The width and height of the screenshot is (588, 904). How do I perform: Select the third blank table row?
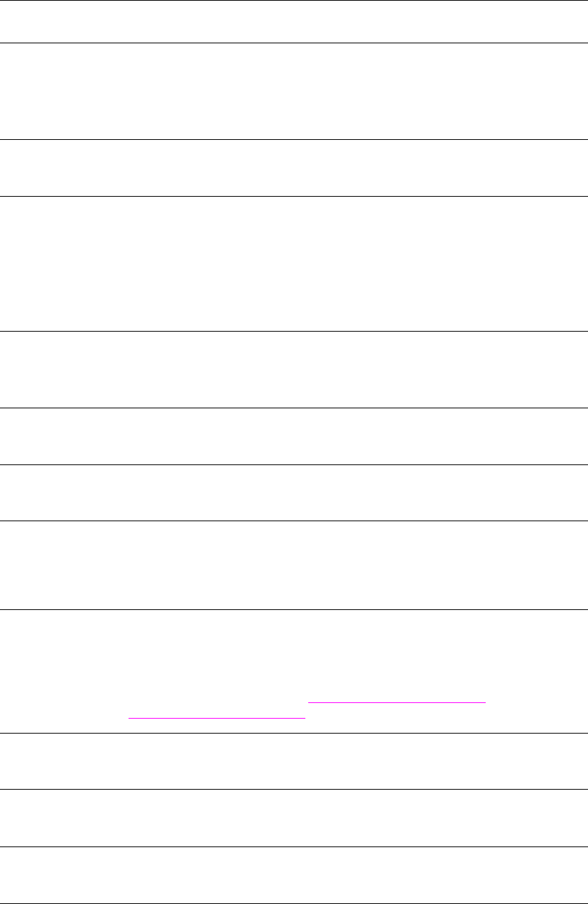[294, 168]
